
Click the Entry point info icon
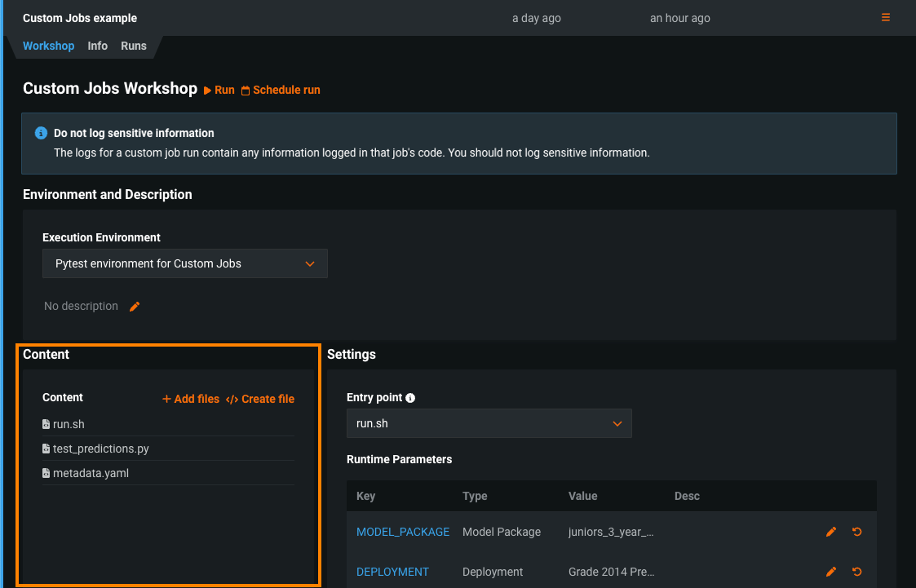point(410,398)
